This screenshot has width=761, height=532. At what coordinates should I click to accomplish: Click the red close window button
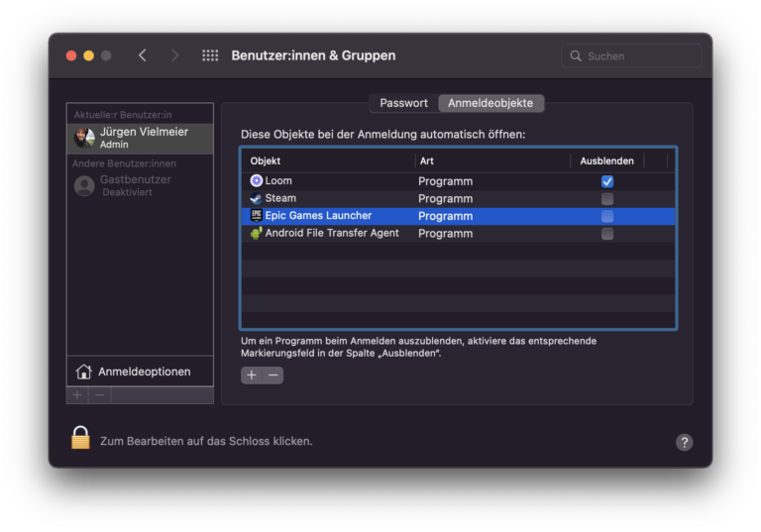point(71,55)
